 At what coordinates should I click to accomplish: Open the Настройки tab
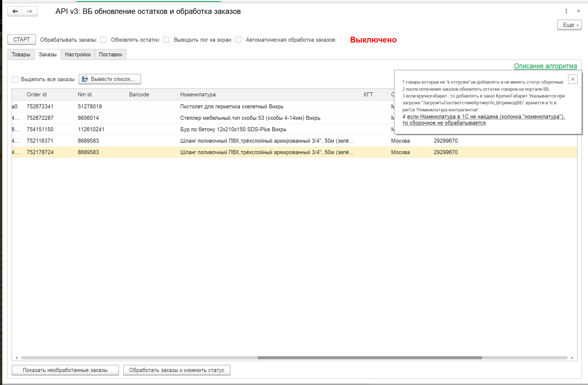(x=78, y=54)
